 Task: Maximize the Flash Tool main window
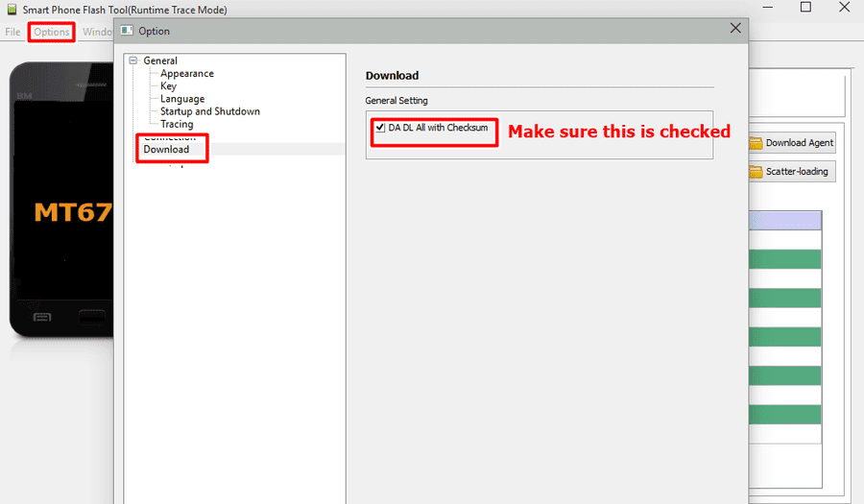(x=805, y=7)
